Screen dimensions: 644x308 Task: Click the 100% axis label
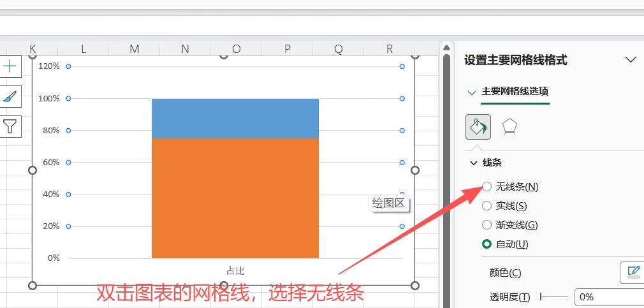49,98
